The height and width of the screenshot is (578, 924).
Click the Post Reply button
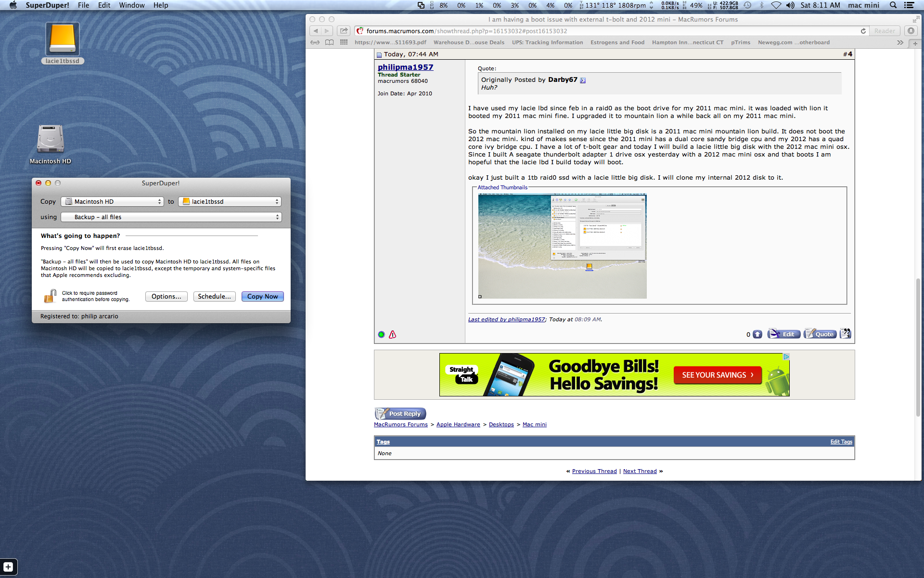click(x=400, y=413)
